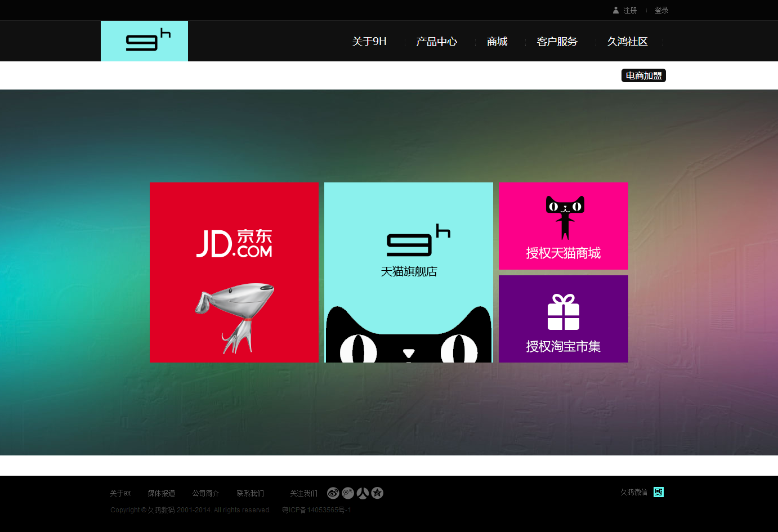The width and height of the screenshot is (778, 532).
Task: Go to the 商城 menu item
Action: point(497,42)
